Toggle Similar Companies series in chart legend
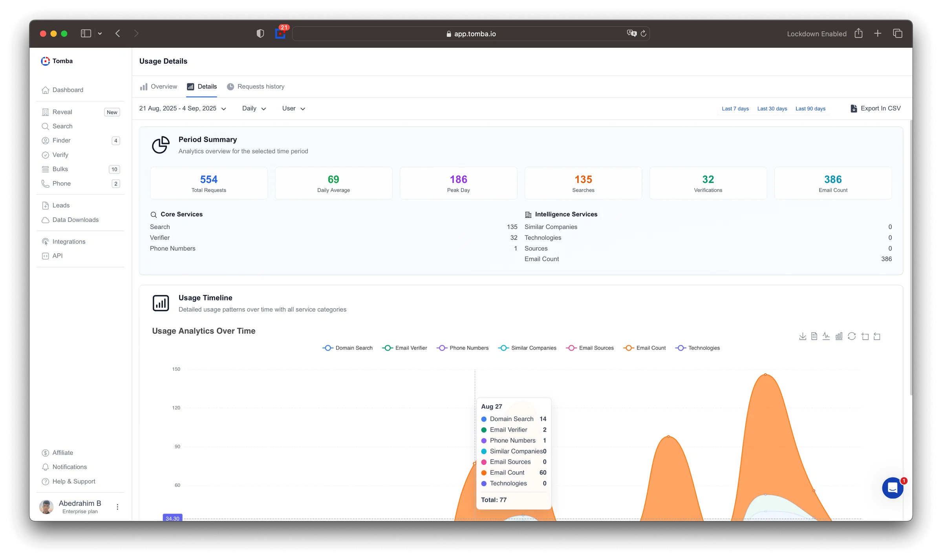The height and width of the screenshot is (560, 942). pyautogui.click(x=527, y=348)
